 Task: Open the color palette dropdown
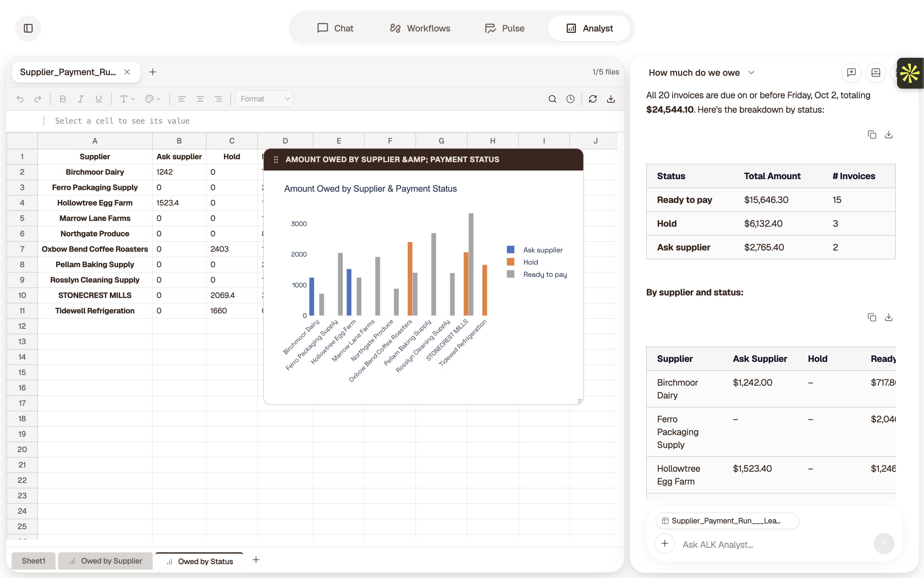(153, 99)
